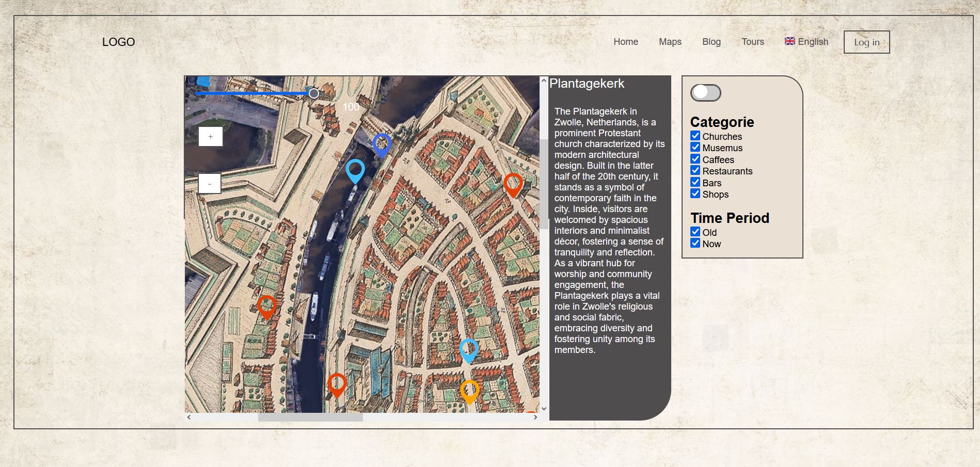Image resolution: width=980 pixels, height=467 pixels.
Task: Uncheck the Old time period checkbox
Action: click(x=696, y=232)
